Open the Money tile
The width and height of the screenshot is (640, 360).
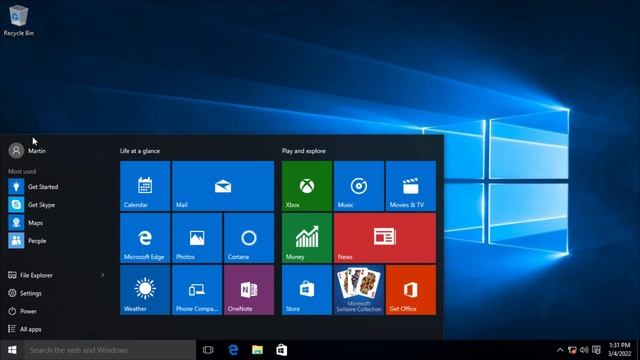coord(307,238)
